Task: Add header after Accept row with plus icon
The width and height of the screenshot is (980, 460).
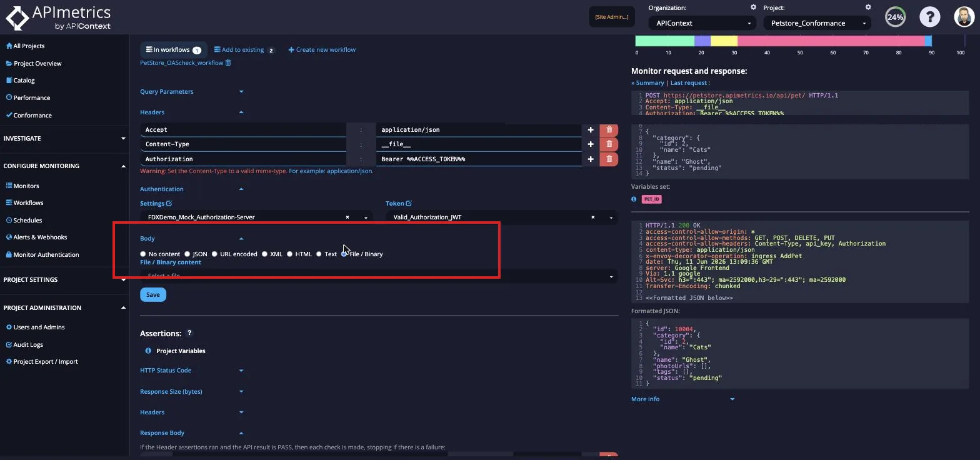Action: (x=591, y=130)
